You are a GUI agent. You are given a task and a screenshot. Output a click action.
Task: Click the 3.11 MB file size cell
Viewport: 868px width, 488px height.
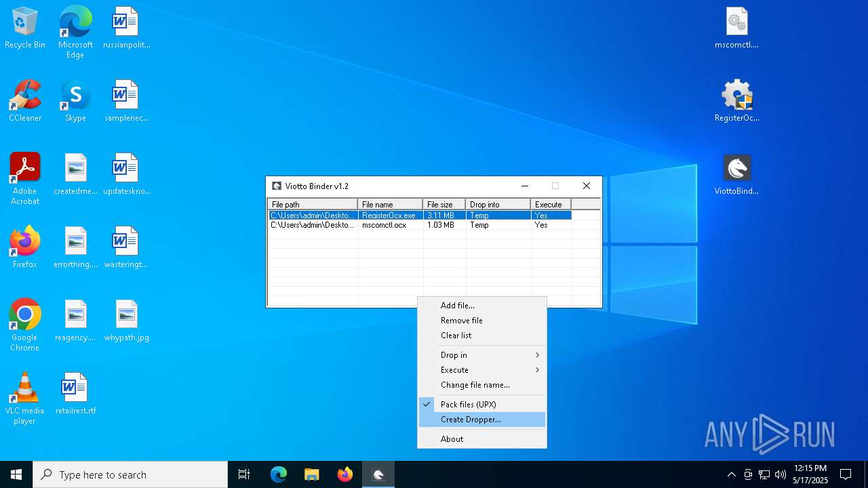(444, 216)
